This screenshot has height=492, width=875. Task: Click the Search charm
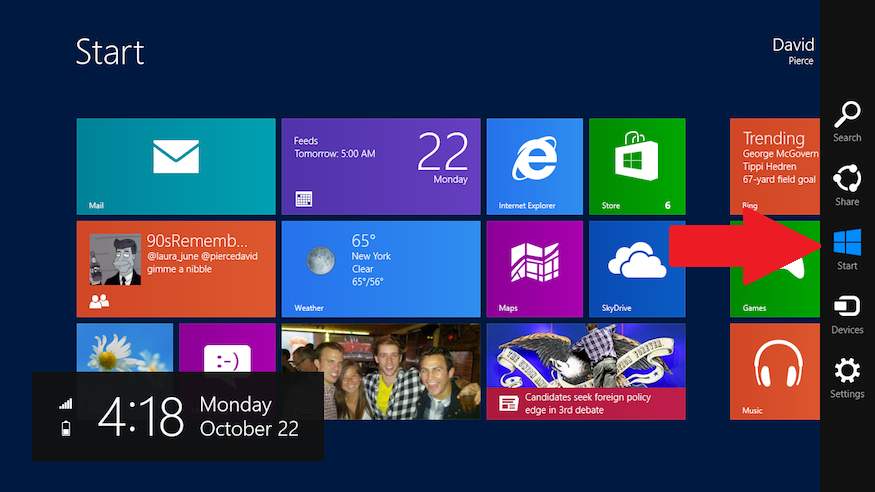point(847,121)
